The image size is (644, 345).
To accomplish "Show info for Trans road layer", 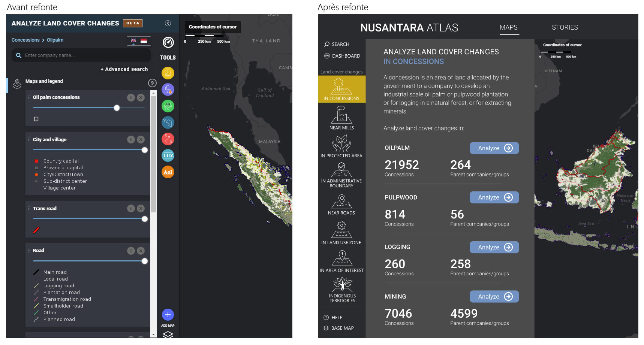I will (x=131, y=208).
